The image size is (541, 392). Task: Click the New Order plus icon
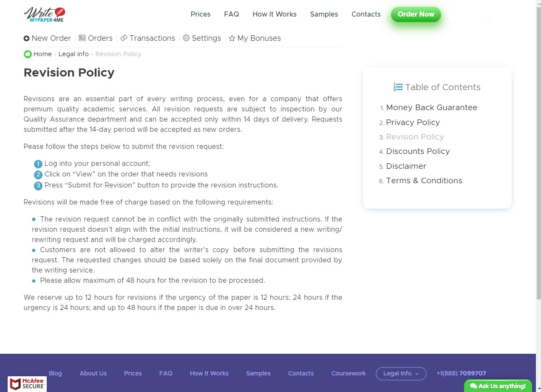click(27, 38)
